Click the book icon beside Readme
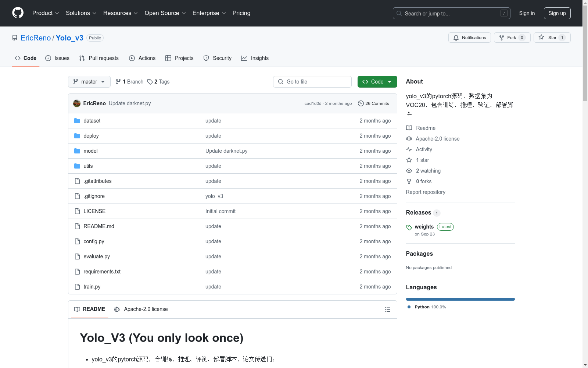The height and width of the screenshot is (368, 588). click(409, 128)
